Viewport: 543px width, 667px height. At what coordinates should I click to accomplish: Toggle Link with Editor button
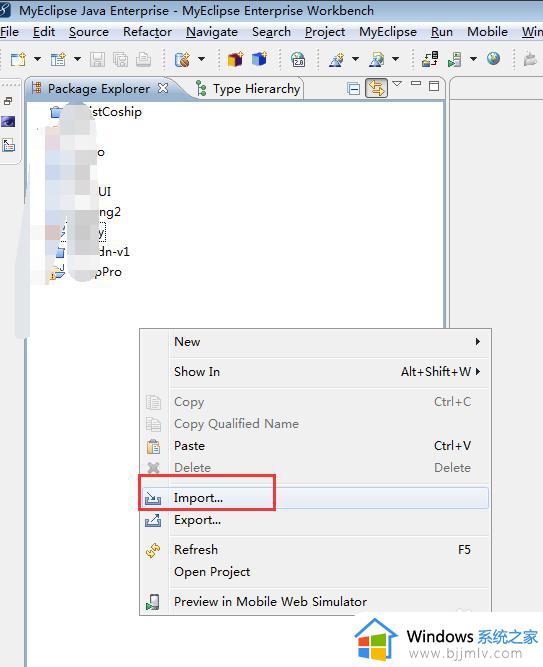click(377, 88)
